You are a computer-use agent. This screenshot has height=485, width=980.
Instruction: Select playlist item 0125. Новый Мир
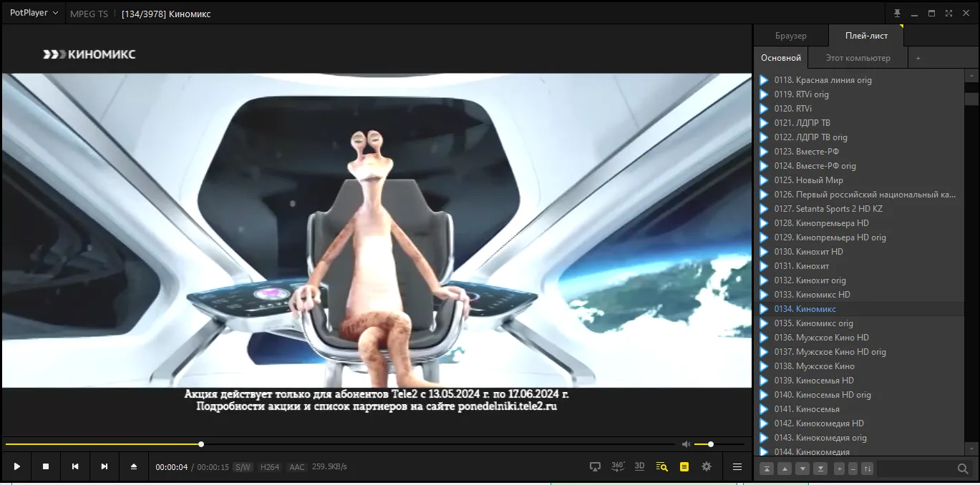(859, 180)
